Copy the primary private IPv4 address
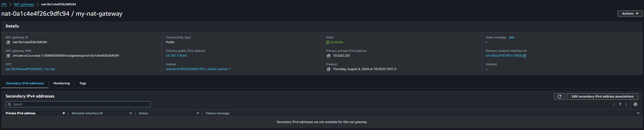644x130 pixels. [328, 56]
